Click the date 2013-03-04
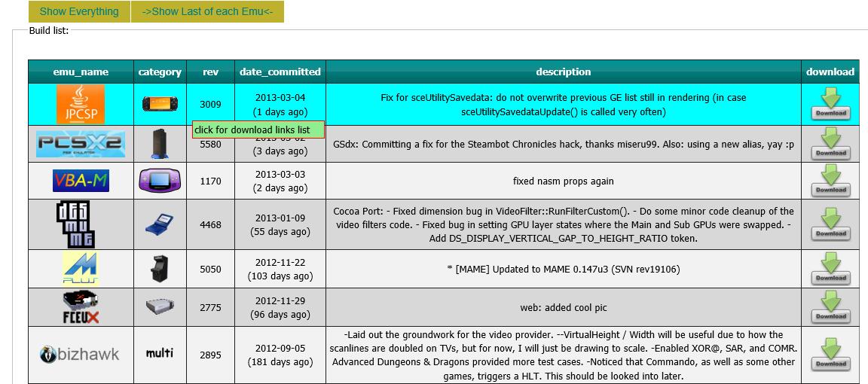Viewport: 868px width, 384px height. [280, 97]
